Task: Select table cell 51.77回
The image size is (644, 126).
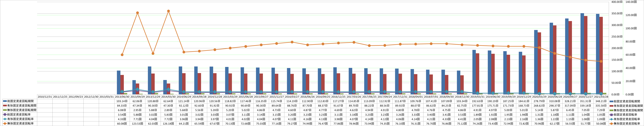Action: tap(586, 124)
